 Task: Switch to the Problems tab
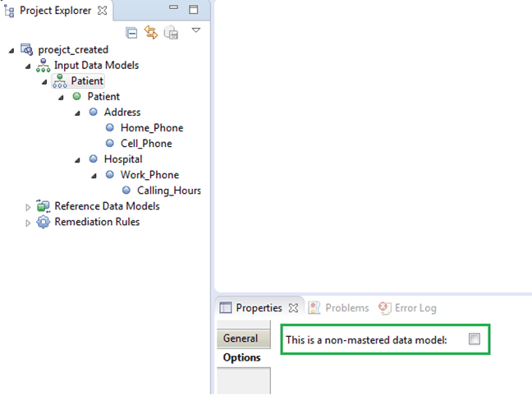coord(347,308)
